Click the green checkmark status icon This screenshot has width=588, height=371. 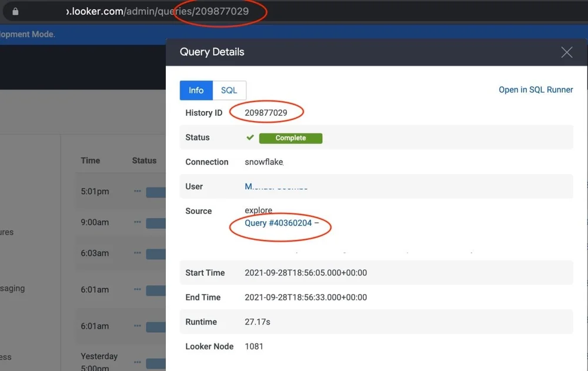click(250, 138)
